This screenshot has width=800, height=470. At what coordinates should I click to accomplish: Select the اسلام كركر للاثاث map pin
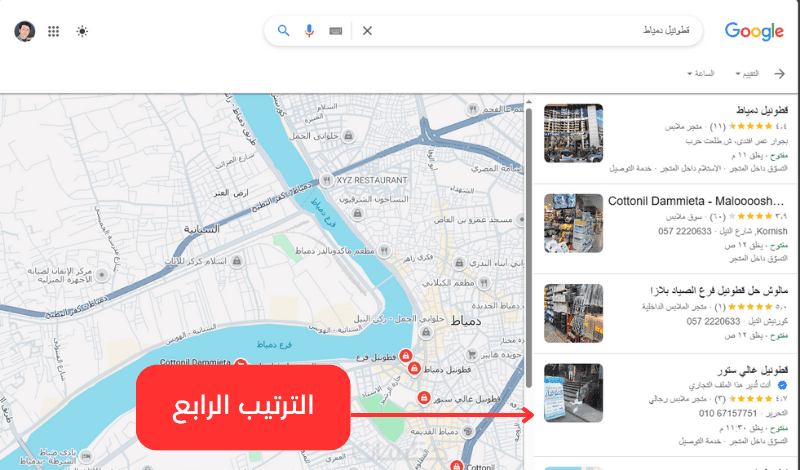click(236, 261)
